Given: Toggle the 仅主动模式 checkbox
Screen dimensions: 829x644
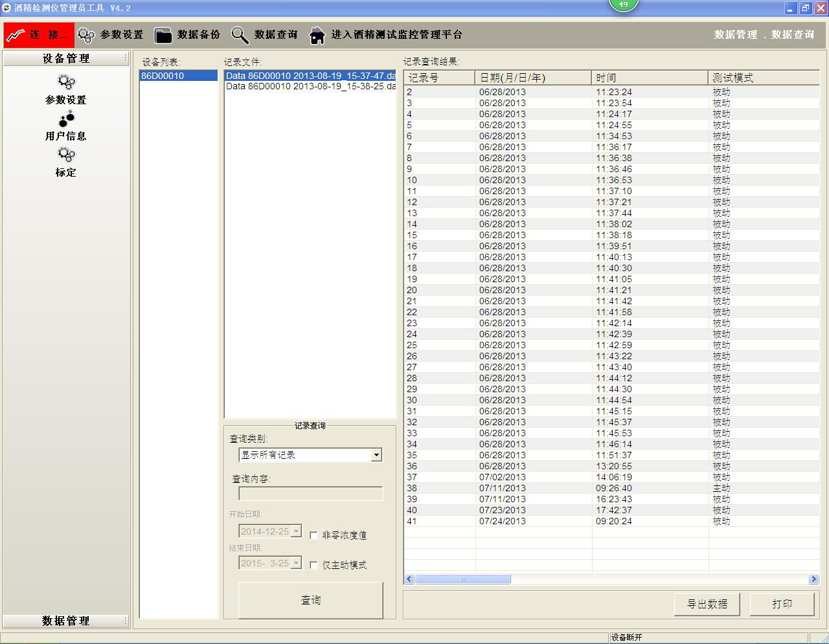Looking at the screenshot, I should click(314, 565).
